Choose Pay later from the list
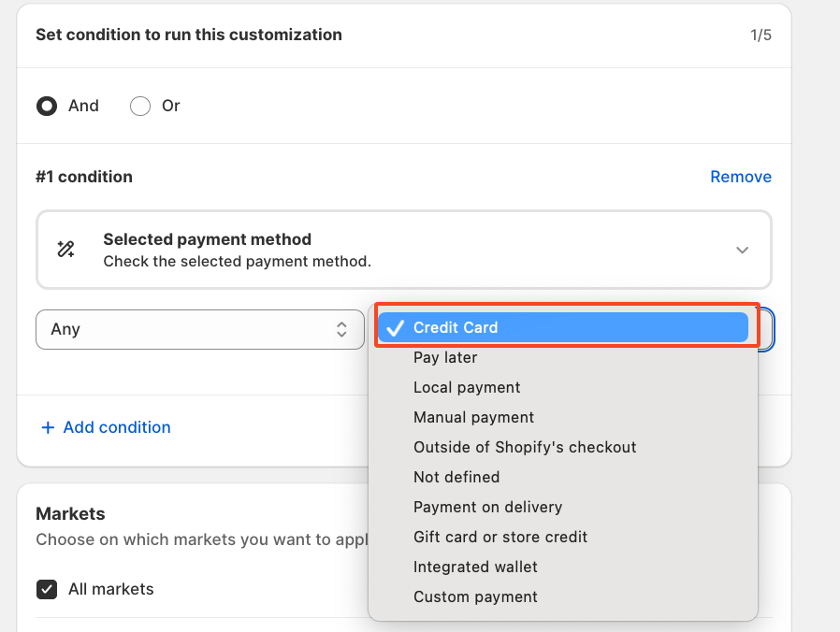Viewport: 840px width, 632px height. coord(445,358)
